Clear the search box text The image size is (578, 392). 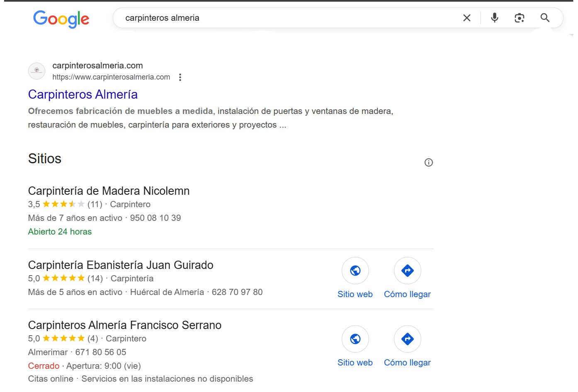467,18
